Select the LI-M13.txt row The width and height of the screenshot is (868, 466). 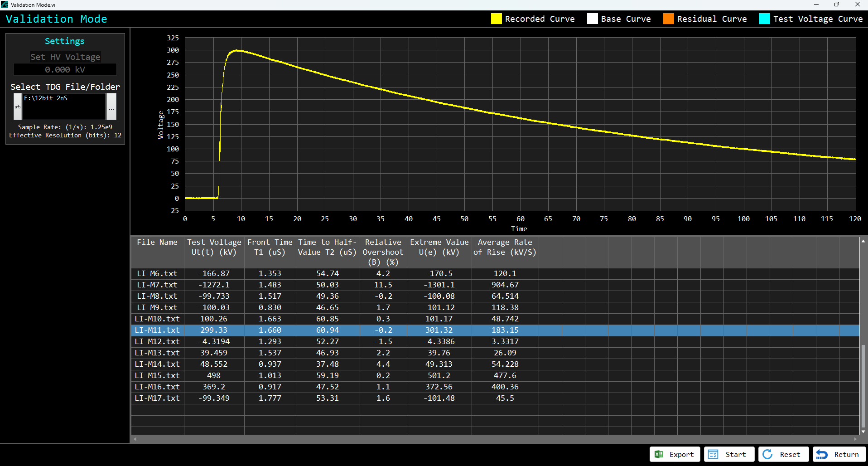(x=495, y=353)
